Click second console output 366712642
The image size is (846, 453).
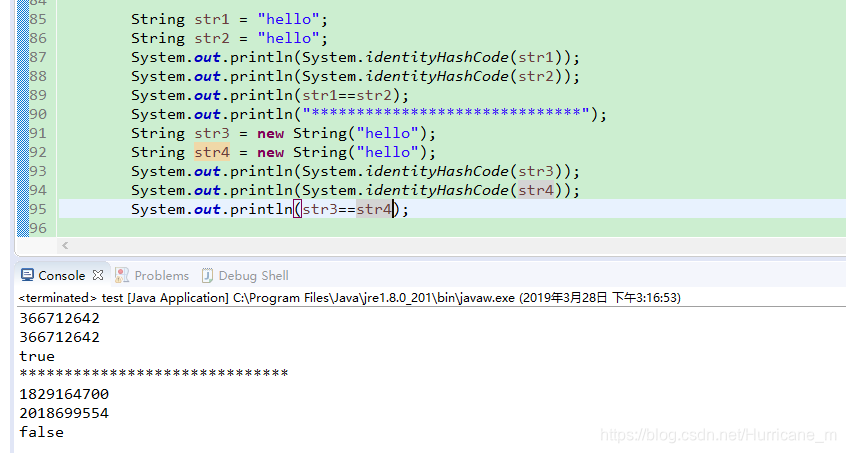(x=59, y=337)
